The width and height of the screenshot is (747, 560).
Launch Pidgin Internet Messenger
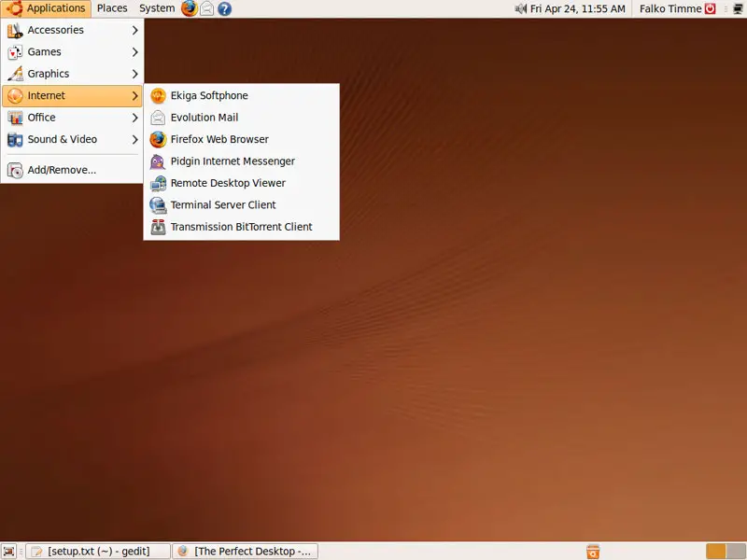(x=242, y=161)
